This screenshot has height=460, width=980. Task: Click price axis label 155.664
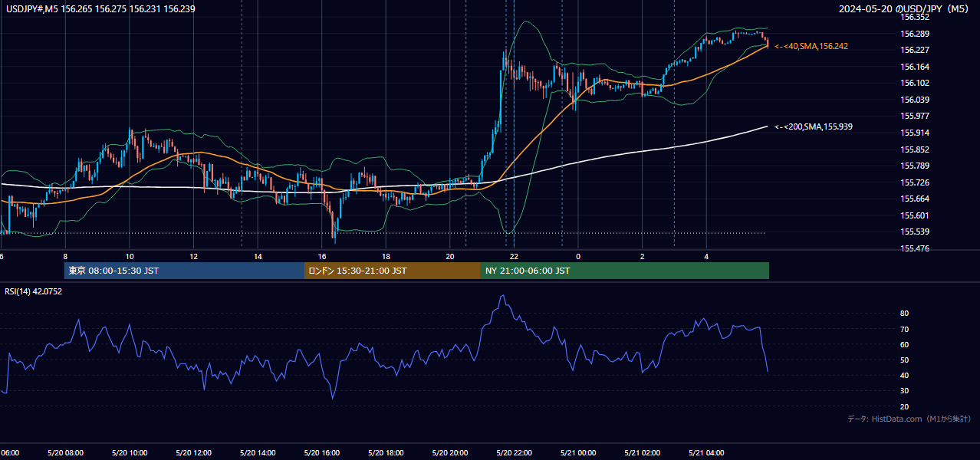tap(915, 199)
